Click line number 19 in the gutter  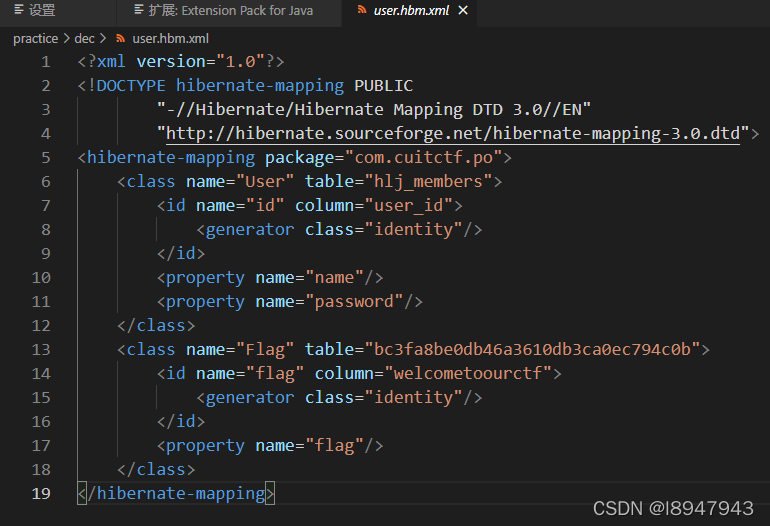coord(41,493)
